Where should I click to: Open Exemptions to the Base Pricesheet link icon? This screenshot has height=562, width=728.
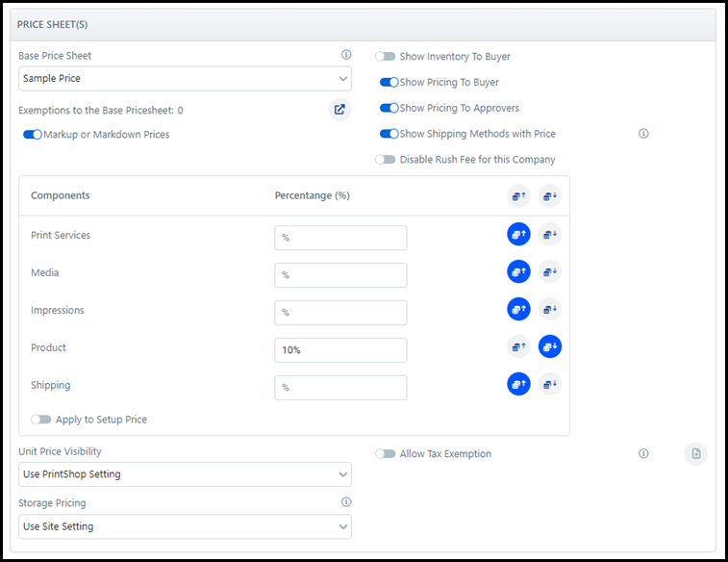[339, 110]
